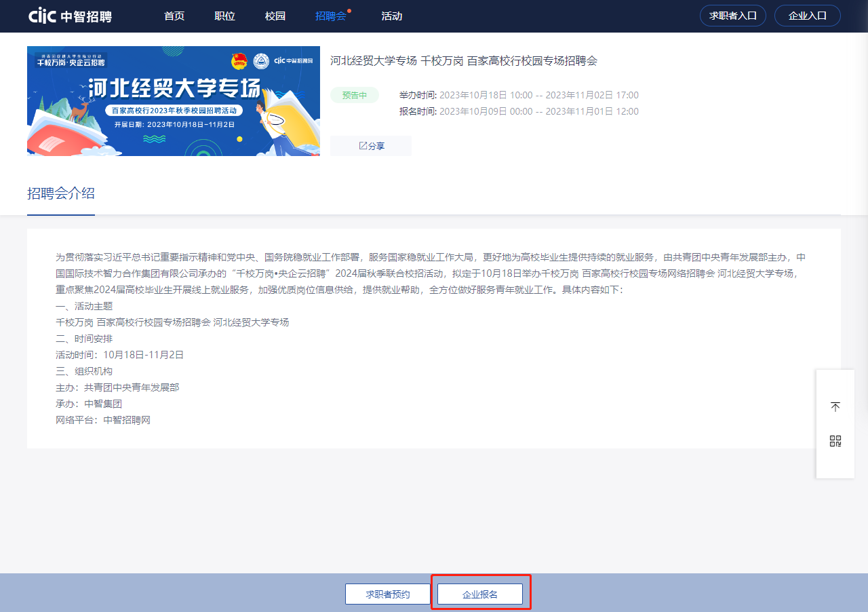This screenshot has width=868, height=612.
Task: Click the CIIC 中智招聘 logo
Action: point(71,16)
